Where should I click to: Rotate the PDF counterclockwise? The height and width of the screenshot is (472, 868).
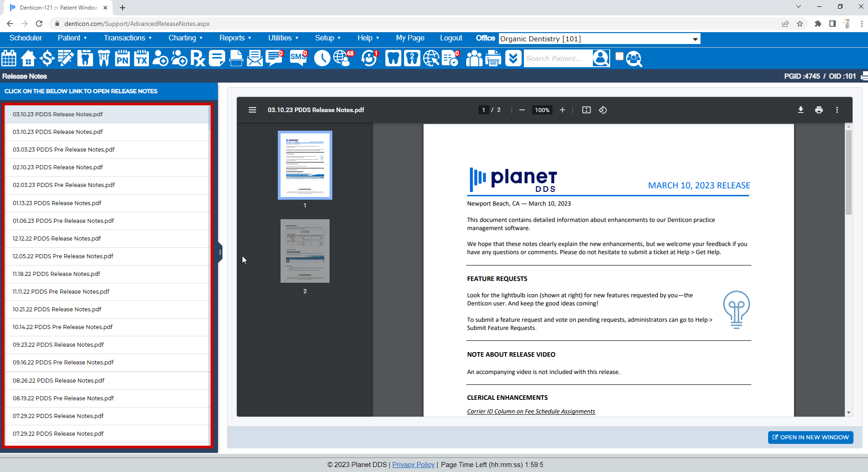pyautogui.click(x=603, y=110)
